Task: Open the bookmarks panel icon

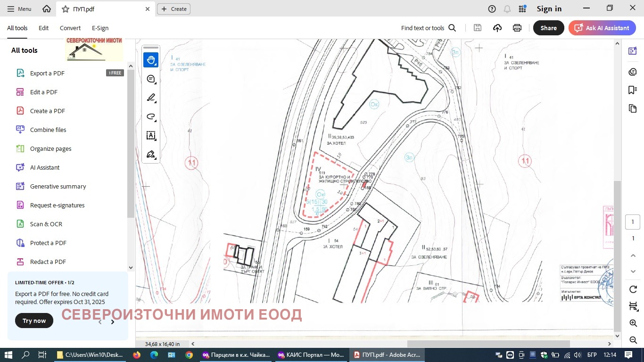Action: tap(633, 90)
